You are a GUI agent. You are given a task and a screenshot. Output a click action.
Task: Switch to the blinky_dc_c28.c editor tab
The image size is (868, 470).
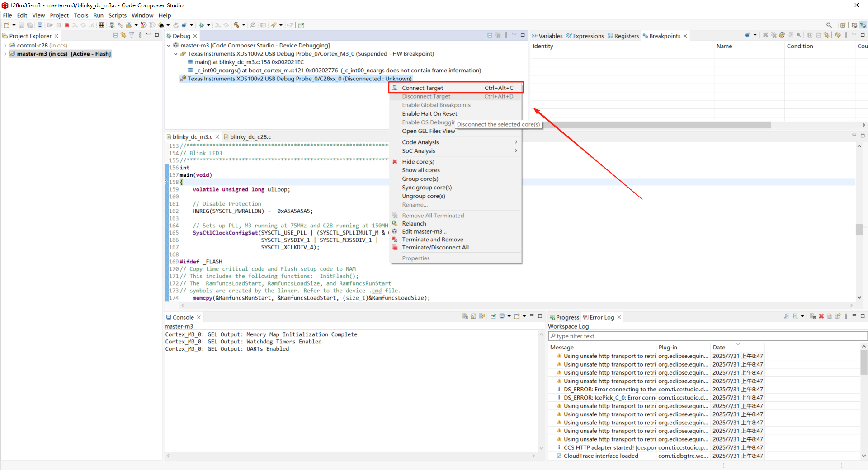[250, 137]
